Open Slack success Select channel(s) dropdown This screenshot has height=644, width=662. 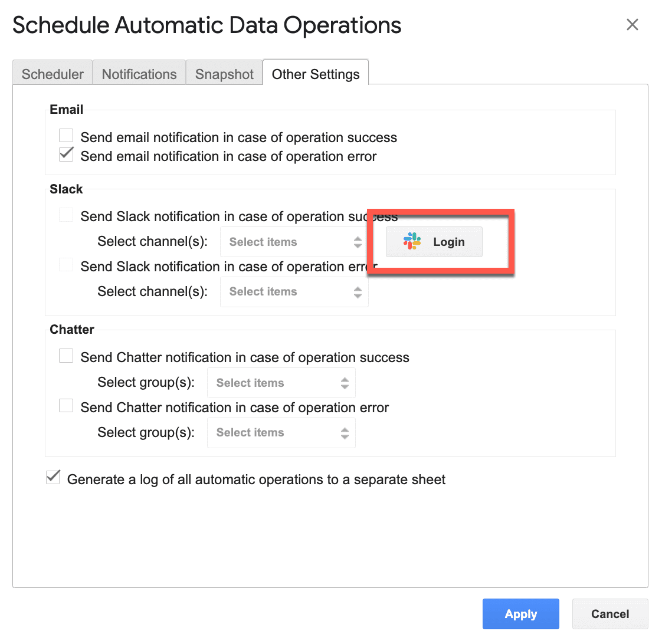[294, 242]
